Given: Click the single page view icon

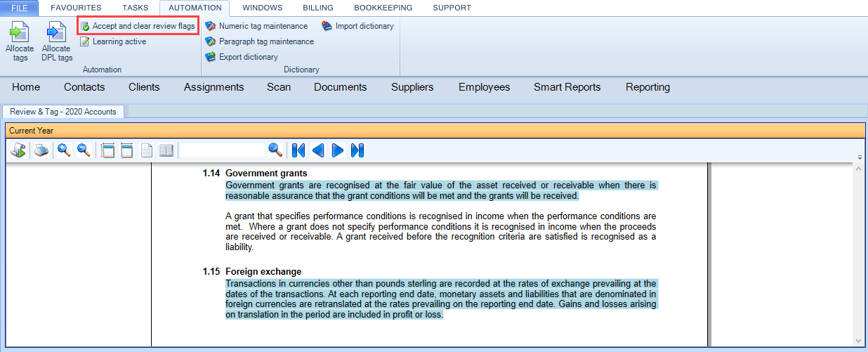Looking at the screenshot, I should tap(147, 150).
